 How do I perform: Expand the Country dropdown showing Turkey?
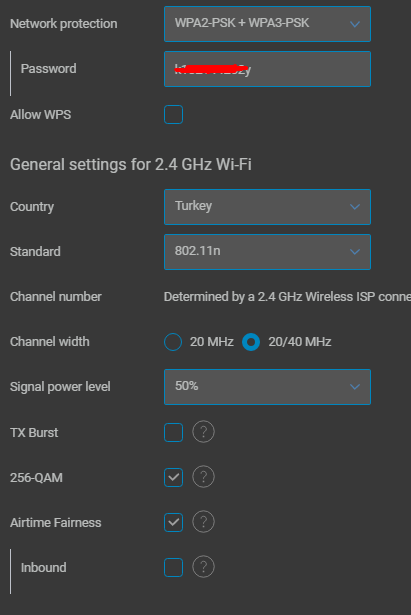pos(267,207)
